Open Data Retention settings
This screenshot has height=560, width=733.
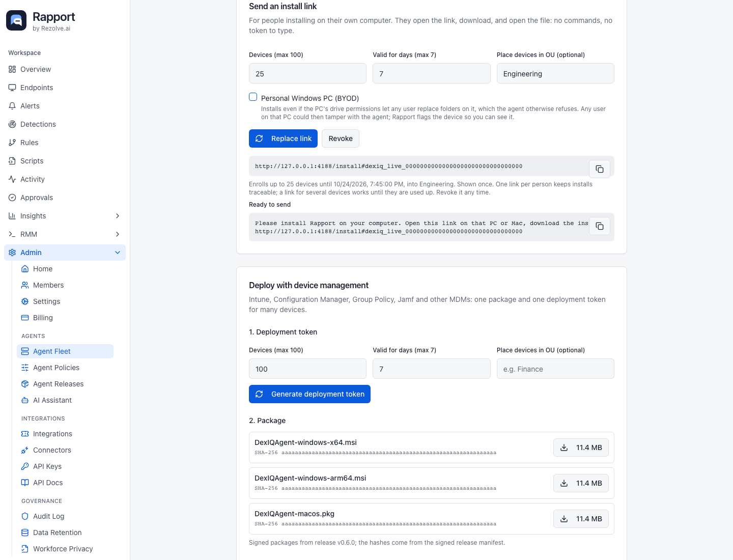65,533
